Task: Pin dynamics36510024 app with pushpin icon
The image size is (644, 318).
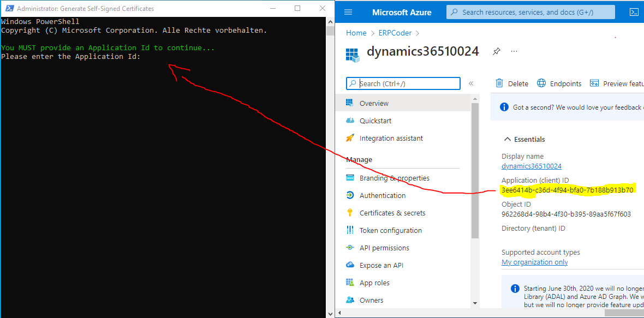Action: pos(496,51)
